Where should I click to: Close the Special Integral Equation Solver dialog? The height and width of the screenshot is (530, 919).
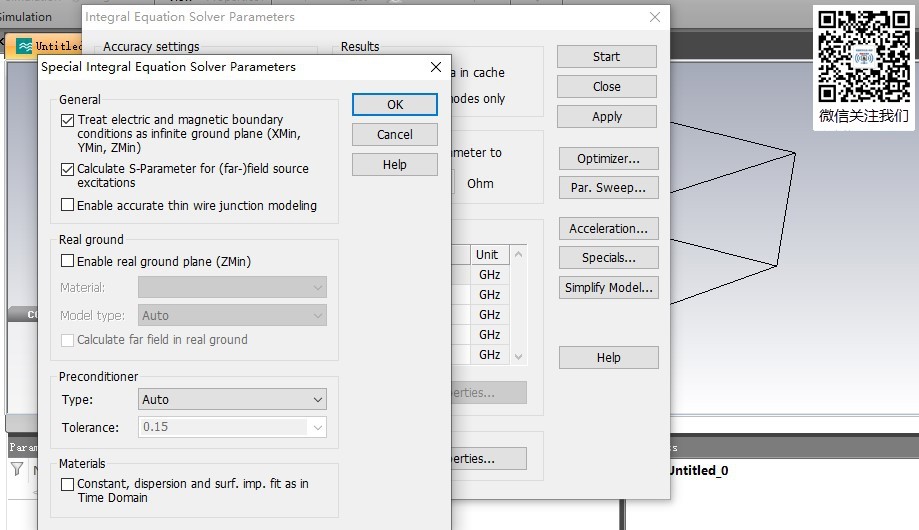click(x=435, y=67)
